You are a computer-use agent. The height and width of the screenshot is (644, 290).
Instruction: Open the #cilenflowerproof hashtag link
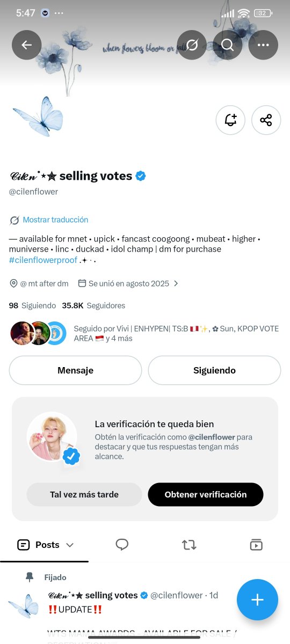pos(43,260)
